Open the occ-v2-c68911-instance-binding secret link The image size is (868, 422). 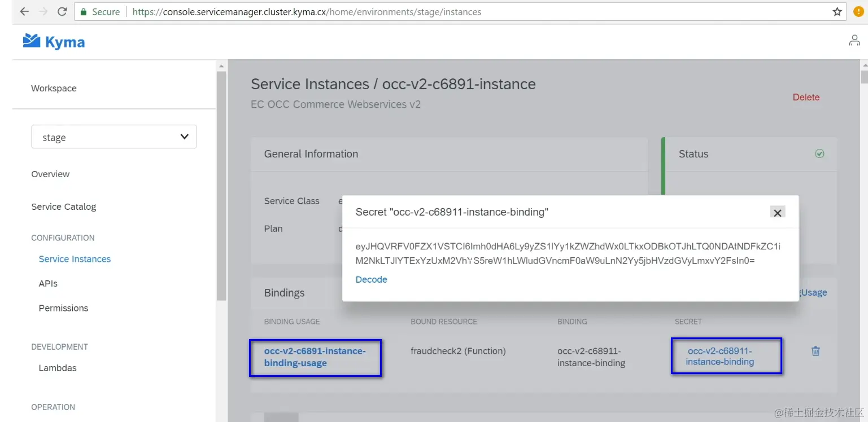pos(720,357)
